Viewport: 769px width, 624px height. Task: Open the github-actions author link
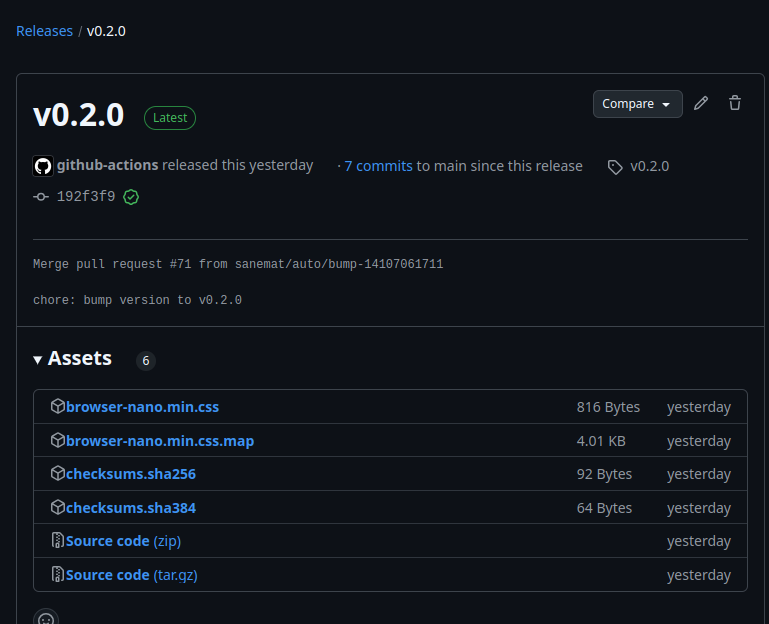pos(108,166)
